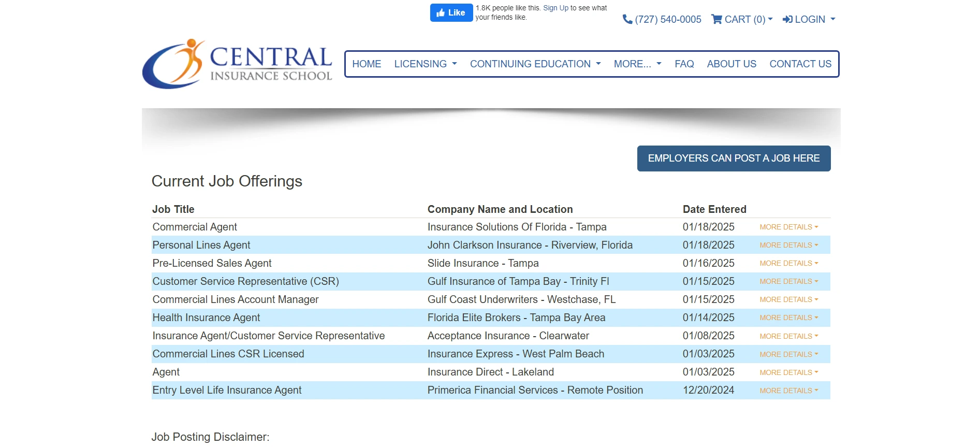Click Insurance Express - West Palm Beach
The width and height of the screenshot is (980, 447).
pos(516,354)
